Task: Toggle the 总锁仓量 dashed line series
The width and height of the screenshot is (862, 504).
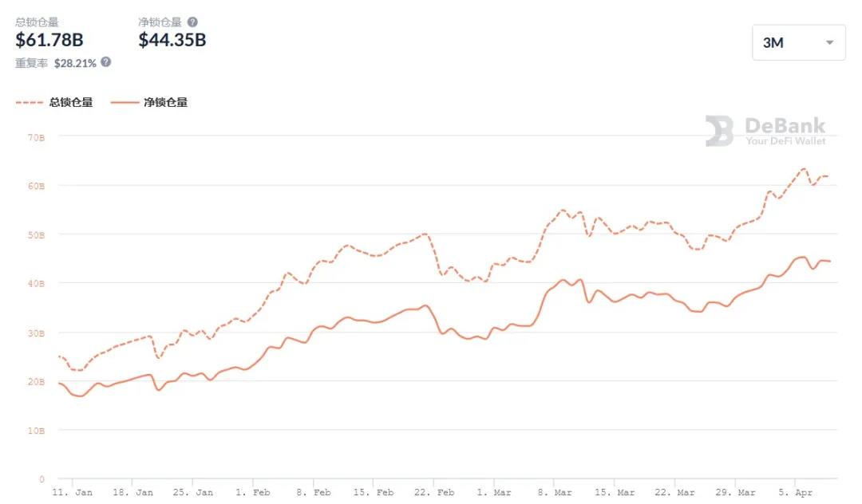Action: point(71,102)
